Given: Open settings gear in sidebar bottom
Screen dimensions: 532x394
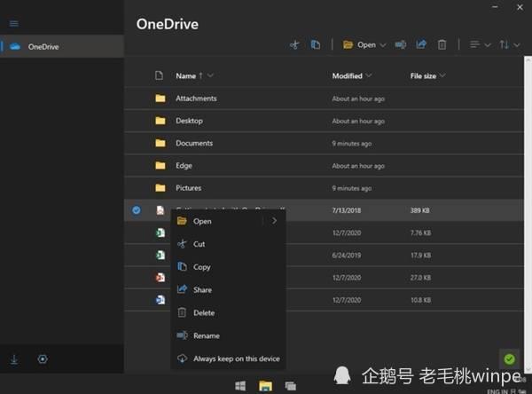Looking at the screenshot, I should 43,359.
